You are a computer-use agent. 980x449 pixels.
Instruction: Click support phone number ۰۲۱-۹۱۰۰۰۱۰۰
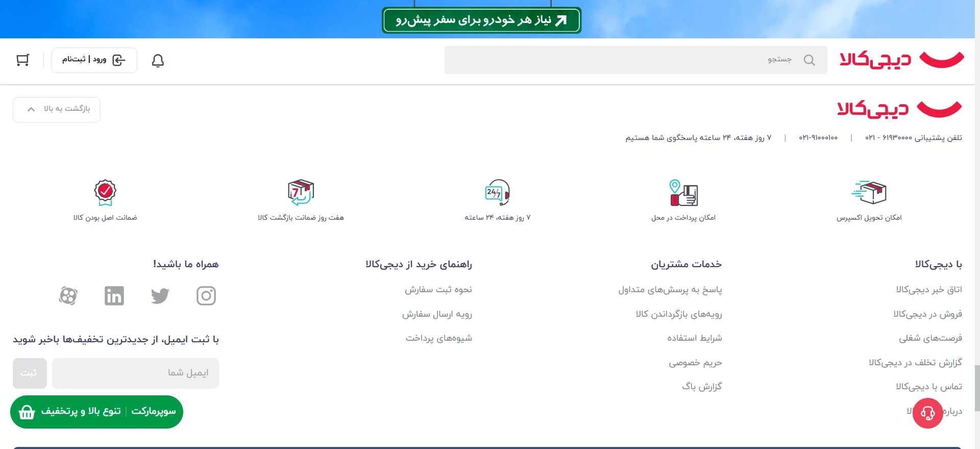(818, 138)
